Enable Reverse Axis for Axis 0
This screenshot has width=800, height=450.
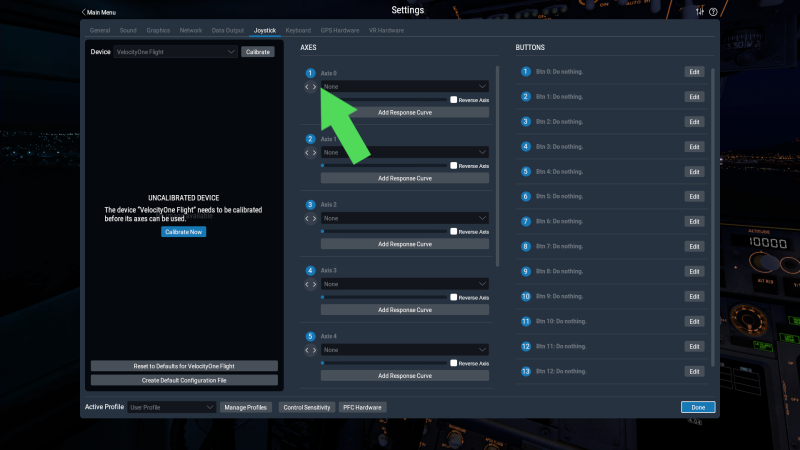point(454,100)
